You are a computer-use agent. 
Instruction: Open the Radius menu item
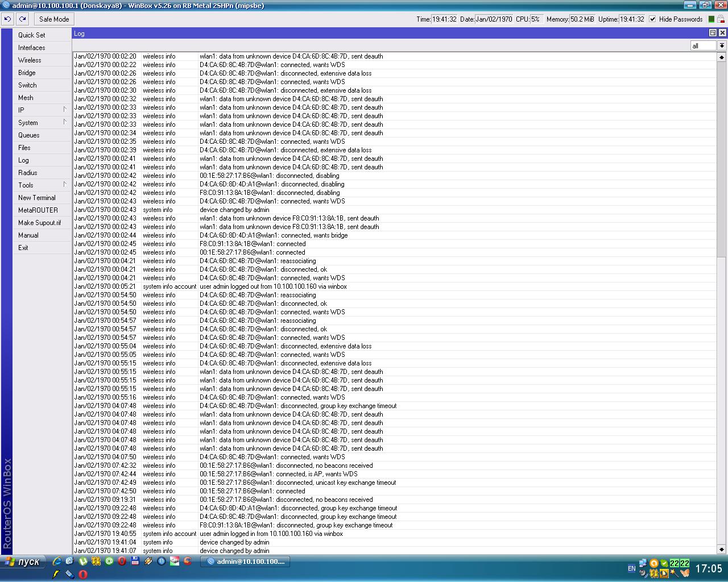click(42, 173)
